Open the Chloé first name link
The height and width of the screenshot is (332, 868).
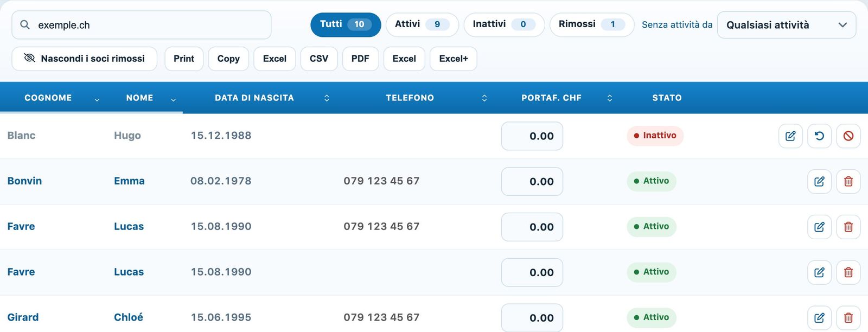[x=129, y=317]
